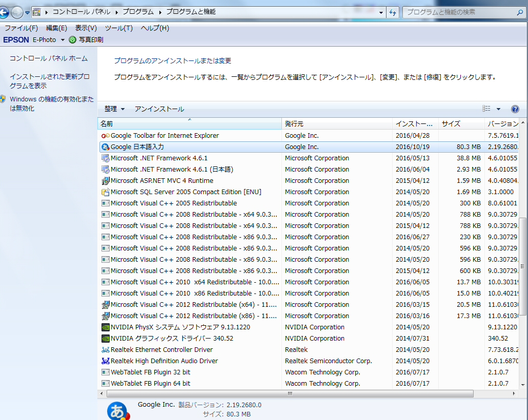Image resolution: width=528 pixels, height=420 pixels.
Task: Open the コントロール パネル ホーム link
Action: (x=49, y=58)
